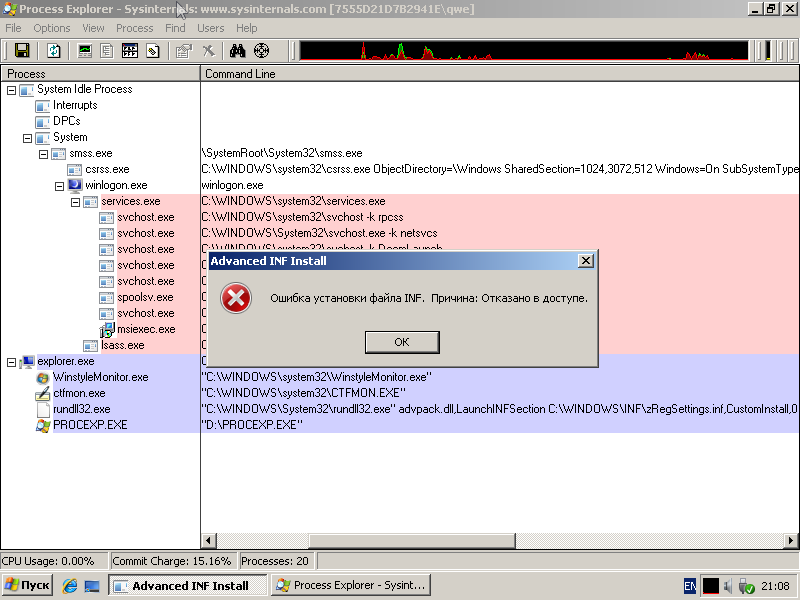Open the Users menu

pyautogui.click(x=211, y=28)
